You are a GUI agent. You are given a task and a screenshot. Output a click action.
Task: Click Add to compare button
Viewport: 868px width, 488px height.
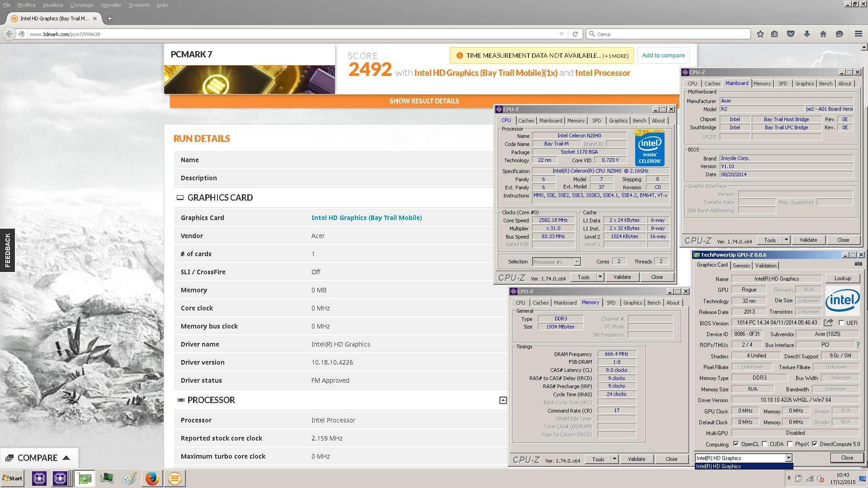[x=663, y=56]
